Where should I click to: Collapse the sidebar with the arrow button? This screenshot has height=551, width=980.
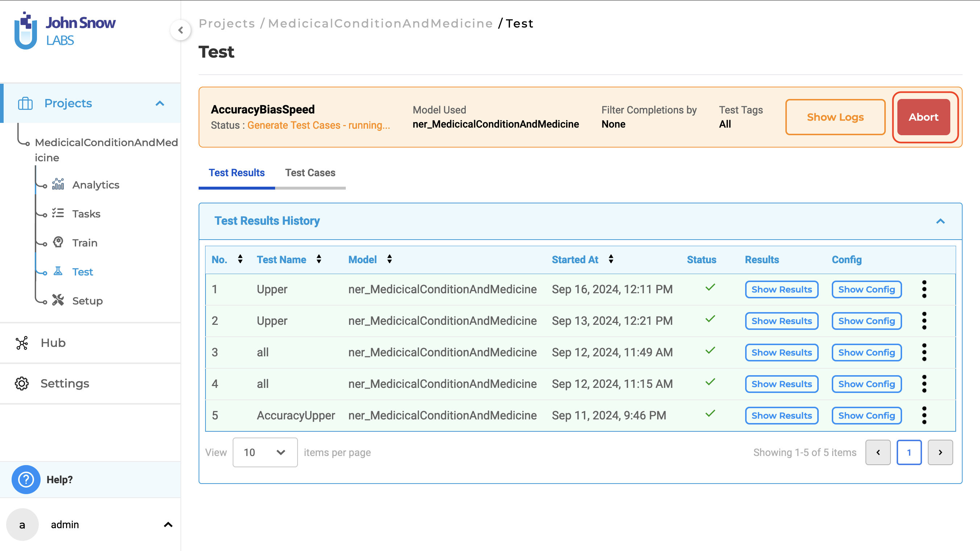point(181,30)
